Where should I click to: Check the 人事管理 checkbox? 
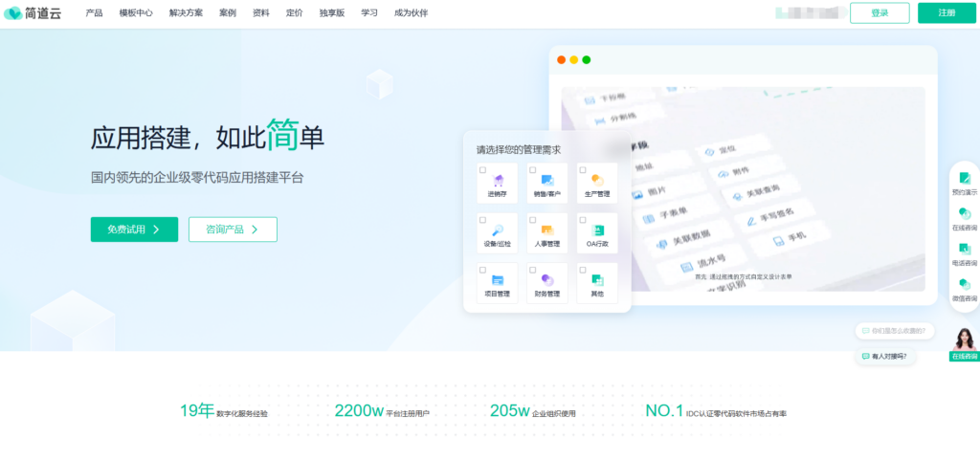click(x=532, y=220)
